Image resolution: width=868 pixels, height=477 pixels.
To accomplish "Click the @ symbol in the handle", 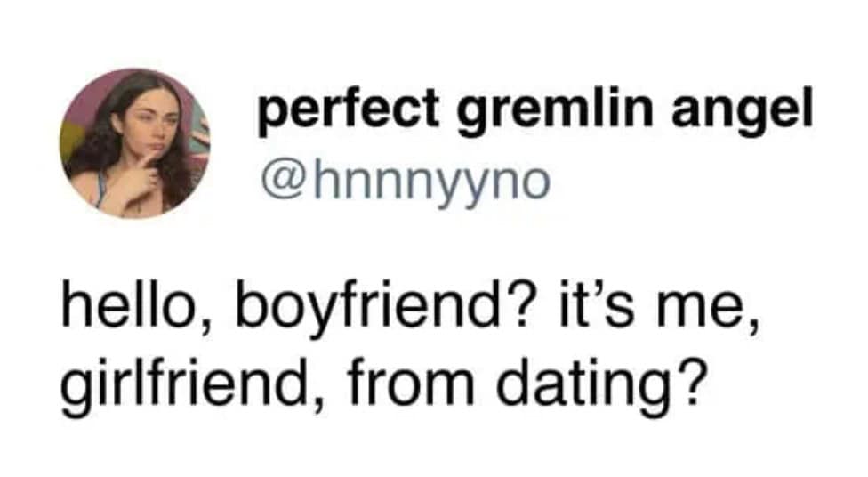I will coord(277,180).
